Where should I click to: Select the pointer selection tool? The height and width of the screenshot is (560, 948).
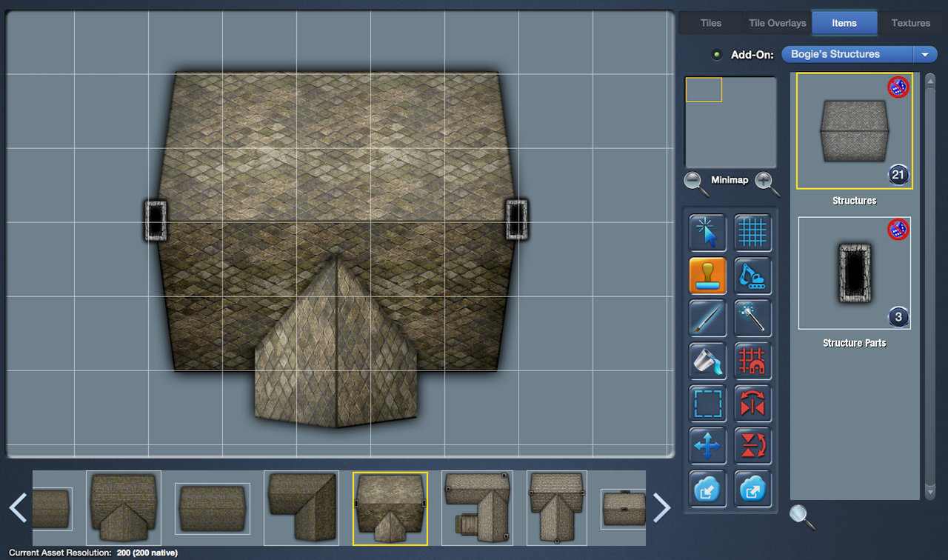[707, 233]
